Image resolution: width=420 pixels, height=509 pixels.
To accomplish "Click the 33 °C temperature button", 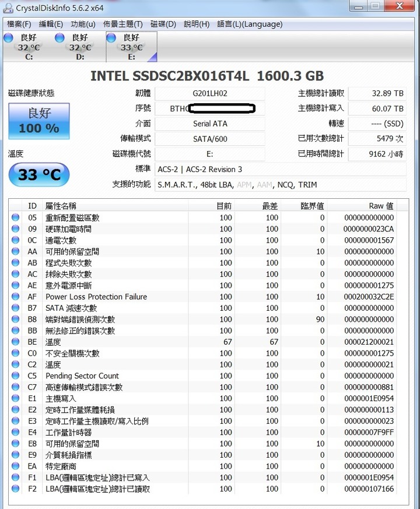I will pos(39,175).
